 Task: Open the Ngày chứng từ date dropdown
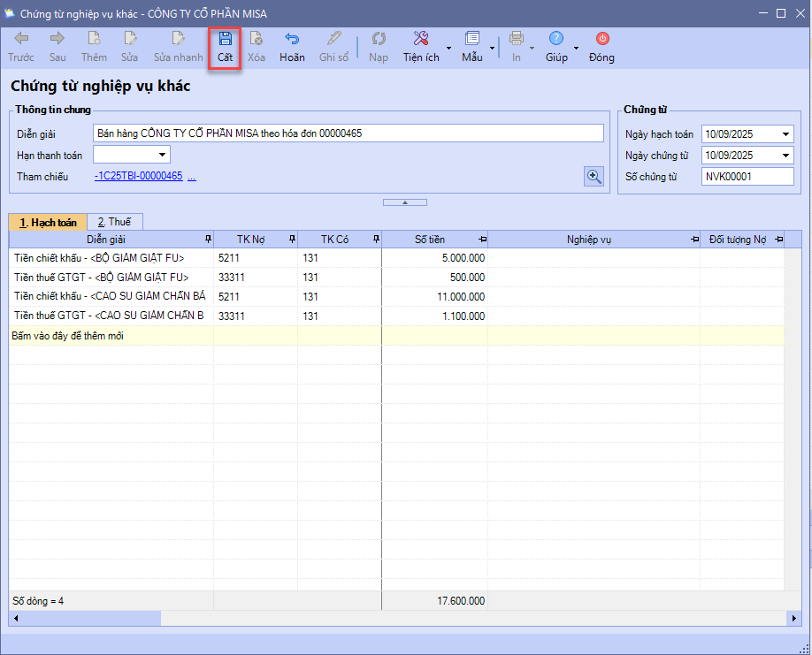(x=786, y=156)
